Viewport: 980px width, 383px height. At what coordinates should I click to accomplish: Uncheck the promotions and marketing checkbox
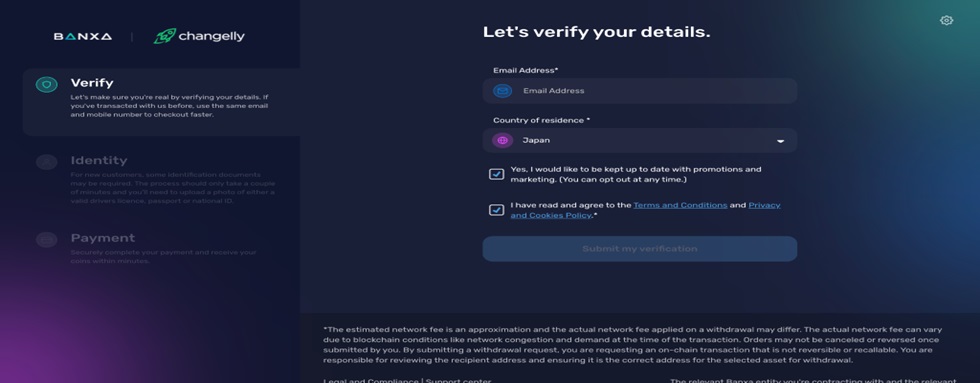tap(496, 174)
